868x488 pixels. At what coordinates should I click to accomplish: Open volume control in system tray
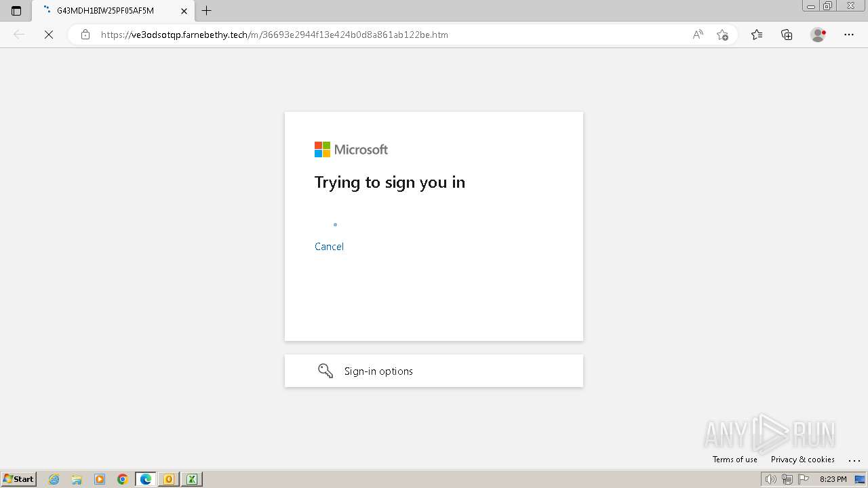point(770,479)
